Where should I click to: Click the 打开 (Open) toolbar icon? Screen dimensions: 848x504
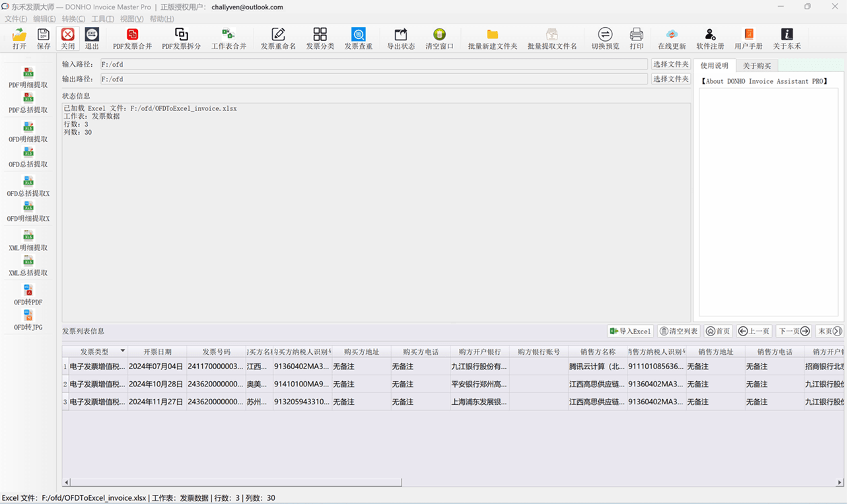(19, 38)
